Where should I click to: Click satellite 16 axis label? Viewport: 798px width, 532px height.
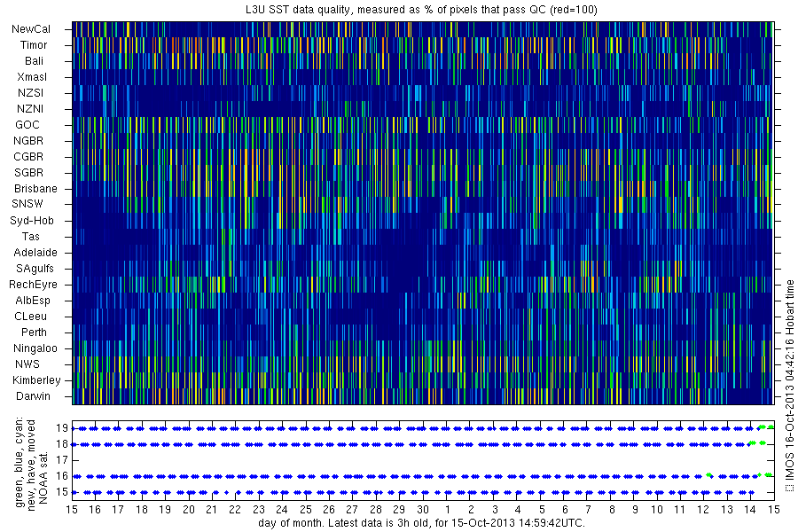point(62,476)
